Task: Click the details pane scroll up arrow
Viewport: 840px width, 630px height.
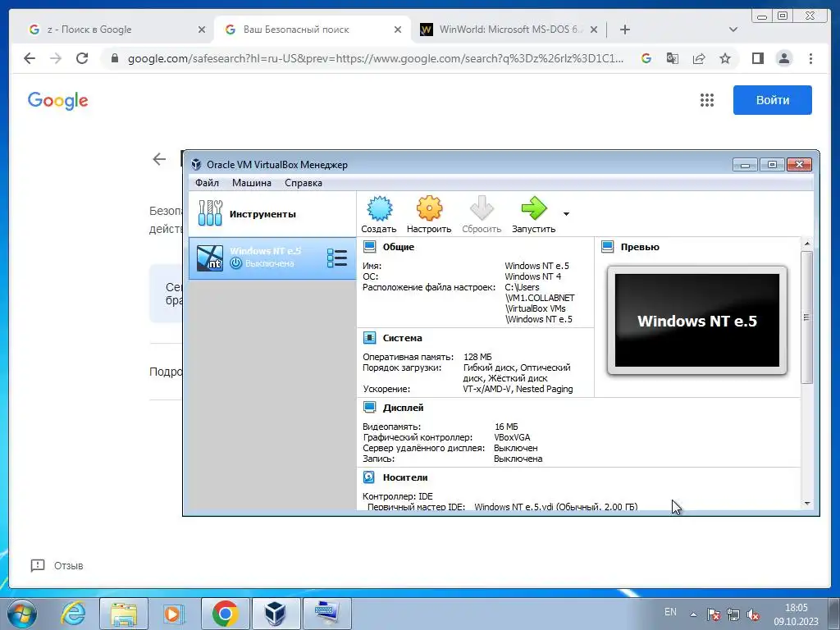Action: [807, 244]
